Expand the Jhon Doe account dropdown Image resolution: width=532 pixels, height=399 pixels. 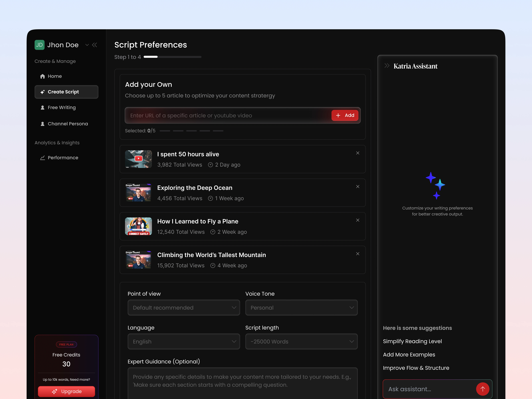(x=87, y=45)
